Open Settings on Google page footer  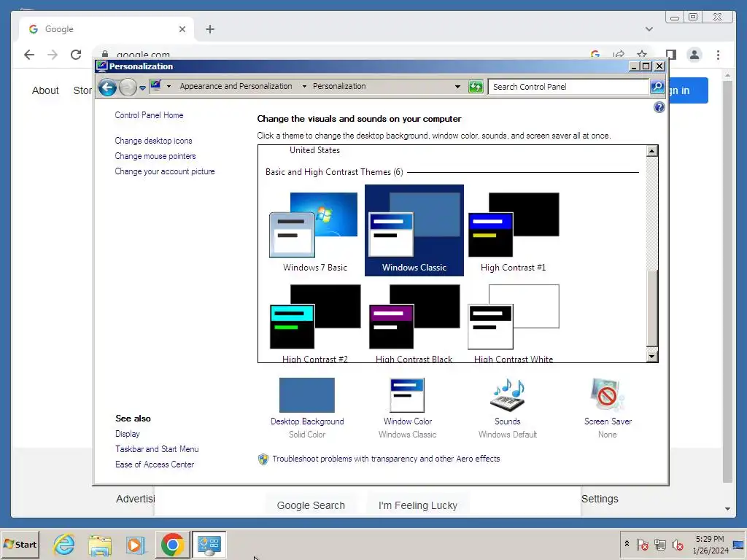pos(600,499)
